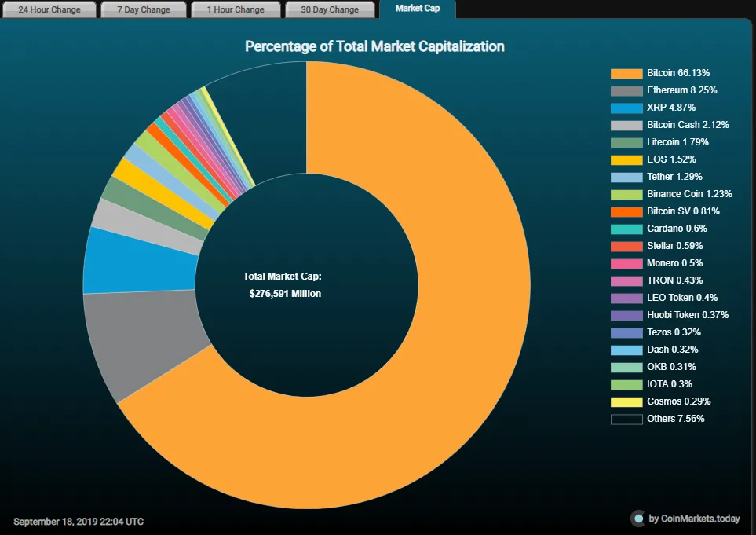Click the XRP 4.87% legend label
This screenshot has width=756, height=535.
point(671,108)
